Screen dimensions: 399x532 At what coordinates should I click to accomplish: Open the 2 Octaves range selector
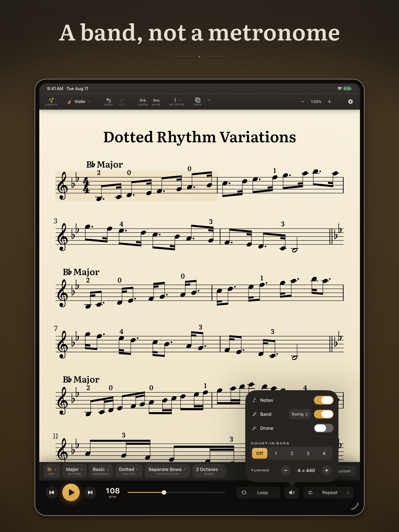click(209, 471)
